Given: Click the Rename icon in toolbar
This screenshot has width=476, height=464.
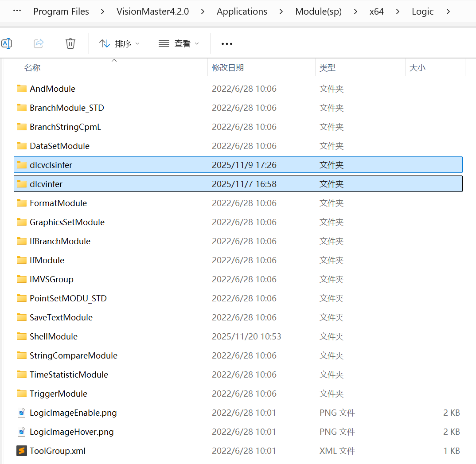Looking at the screenshot, I should (7, 43).
